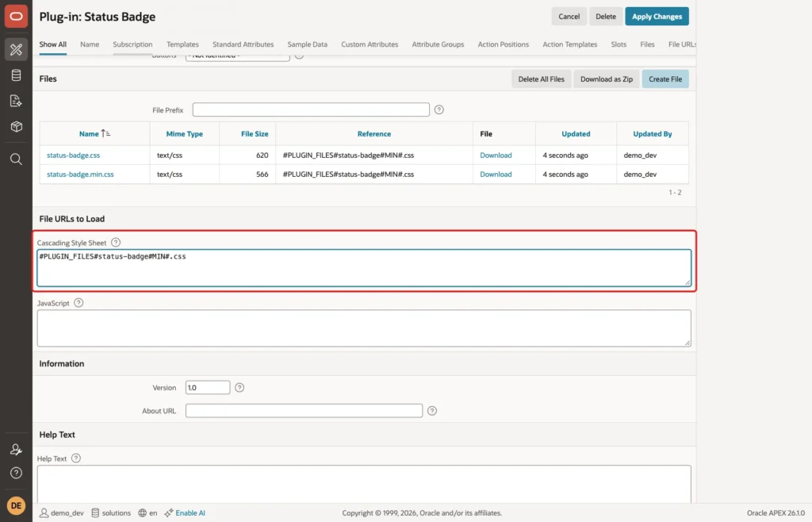Screen dimensions: 812x522
Task: Click the globe language icon
Action: (143, 512)
